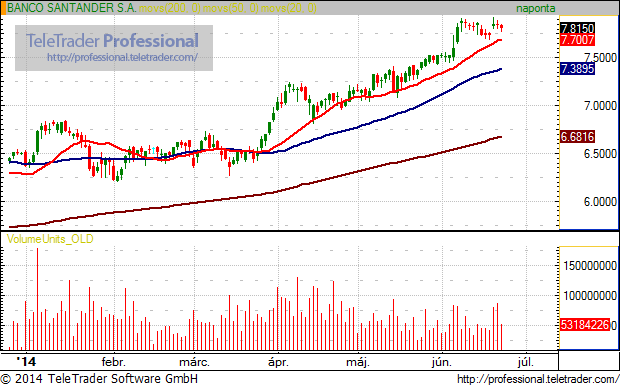Viewport: 620px width, 388px height.
Task: Click the ápr. month label
Action: point(278,362)
